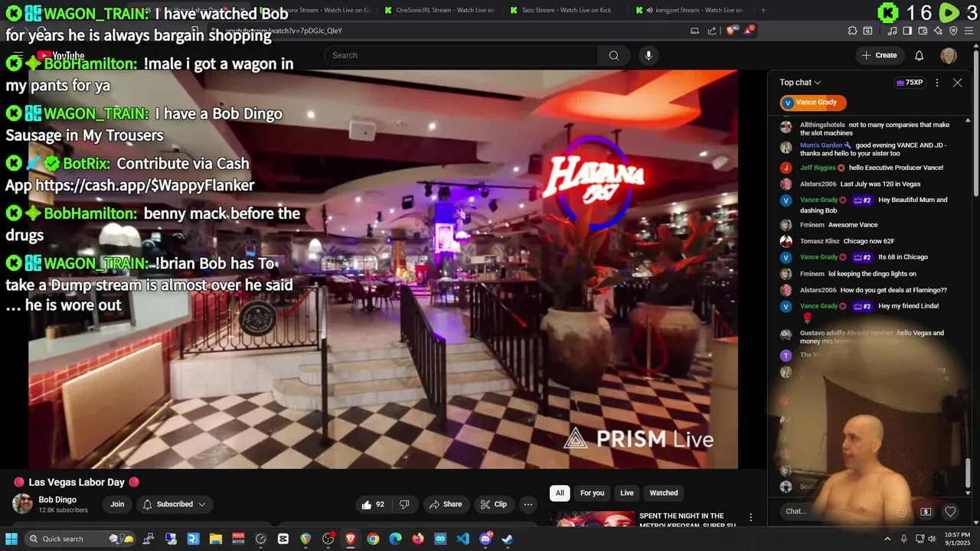980x551 pixels.
Task: Show hidden system tray icons chevron
Action: 887,539
